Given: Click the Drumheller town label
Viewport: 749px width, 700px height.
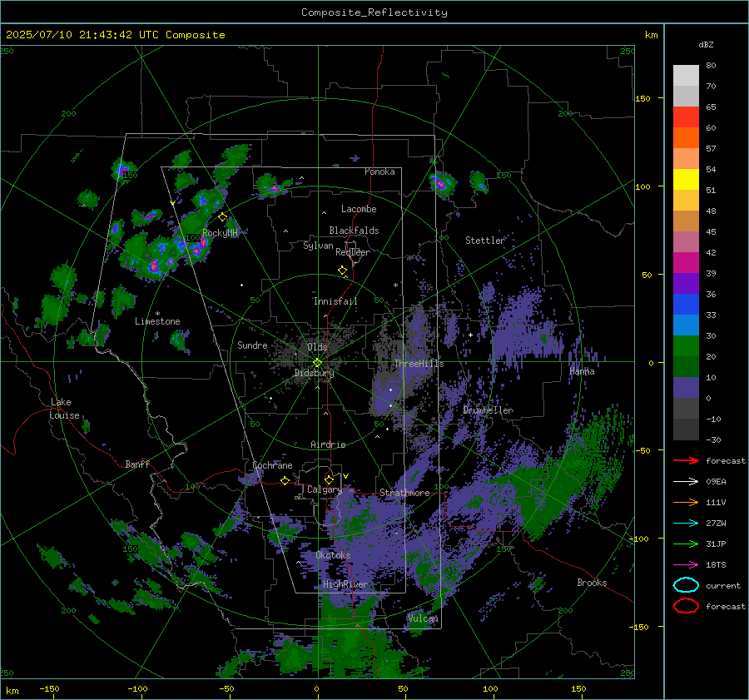Looking at the screenshot, I should pyautogui.click(x=489, y=410).
